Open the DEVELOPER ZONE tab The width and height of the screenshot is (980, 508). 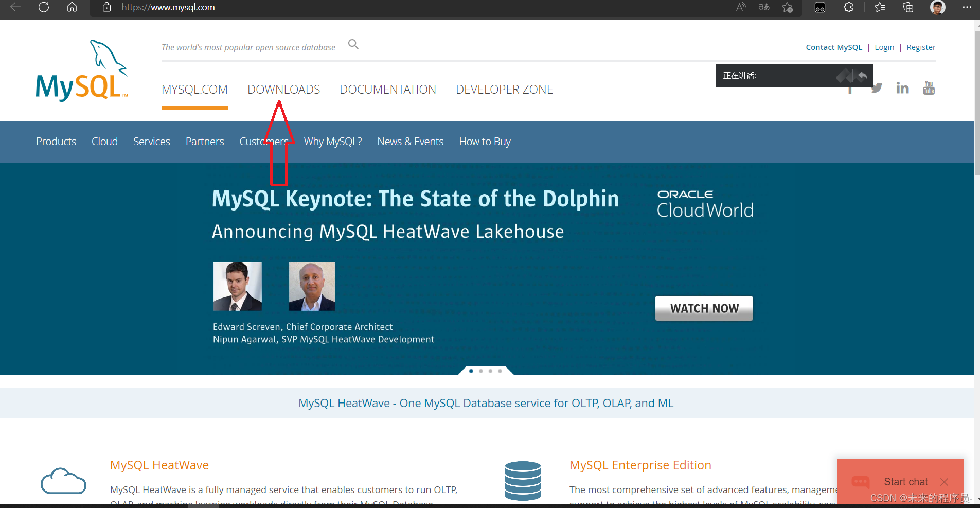[504, 90]
